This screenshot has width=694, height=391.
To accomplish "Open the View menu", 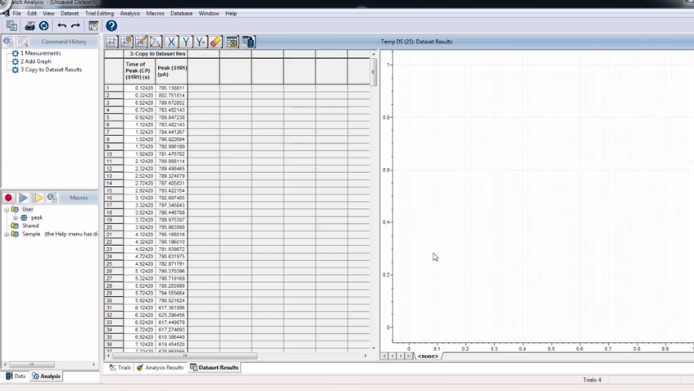I will (49, 13).
